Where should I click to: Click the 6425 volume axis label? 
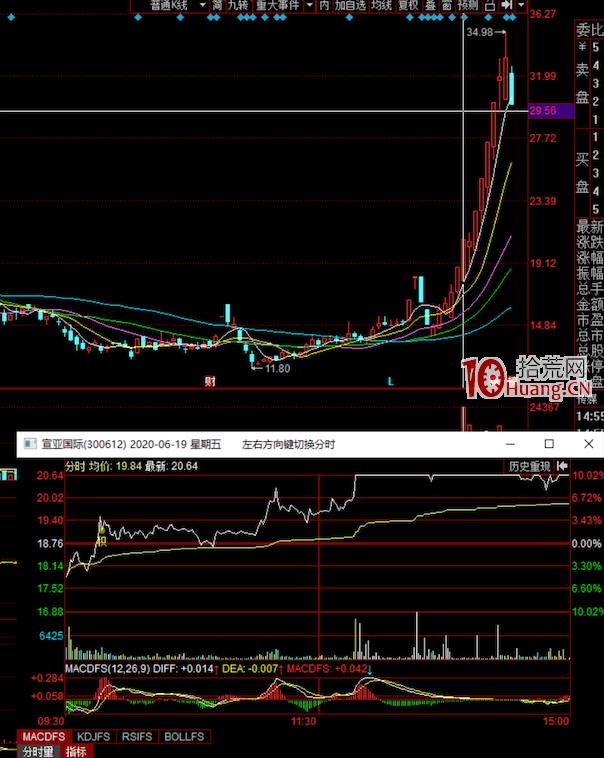(51, 636)
